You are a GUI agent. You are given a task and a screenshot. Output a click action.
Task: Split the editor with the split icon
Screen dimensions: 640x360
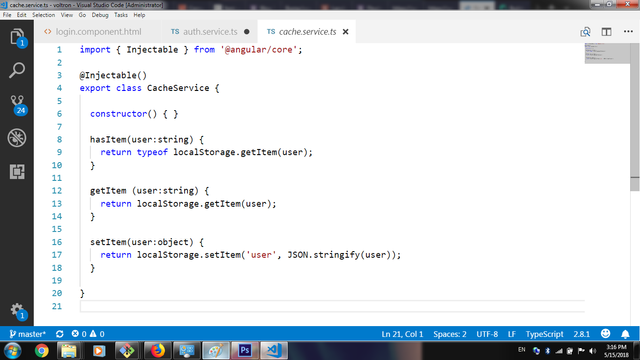(x=607, y=32)
